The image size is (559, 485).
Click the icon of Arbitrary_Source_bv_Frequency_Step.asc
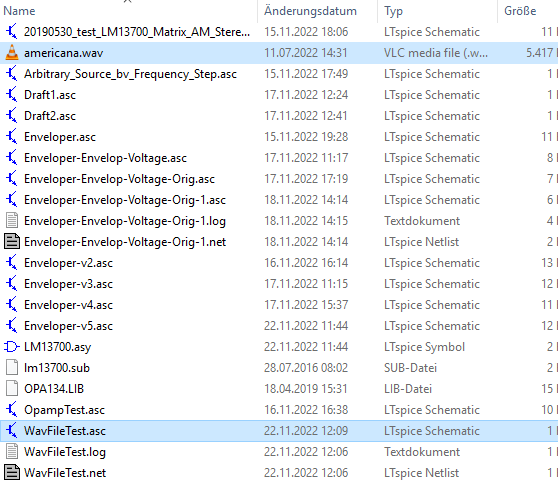pos(11,74)
